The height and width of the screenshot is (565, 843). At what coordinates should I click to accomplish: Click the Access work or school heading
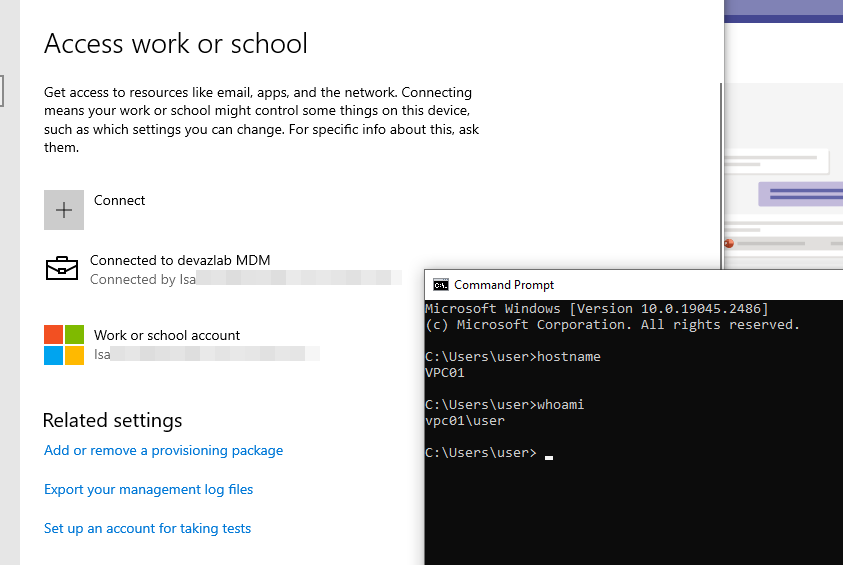pos(176,44)
